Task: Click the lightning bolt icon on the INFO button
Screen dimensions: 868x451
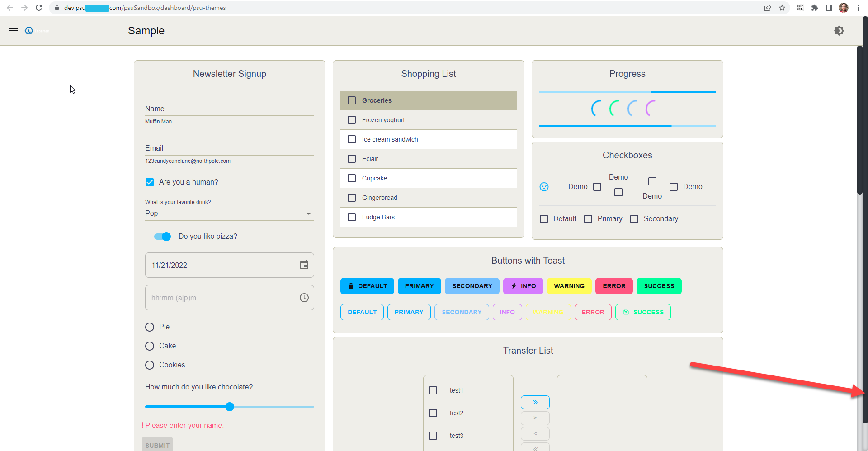Action: (x=513, y=286)
